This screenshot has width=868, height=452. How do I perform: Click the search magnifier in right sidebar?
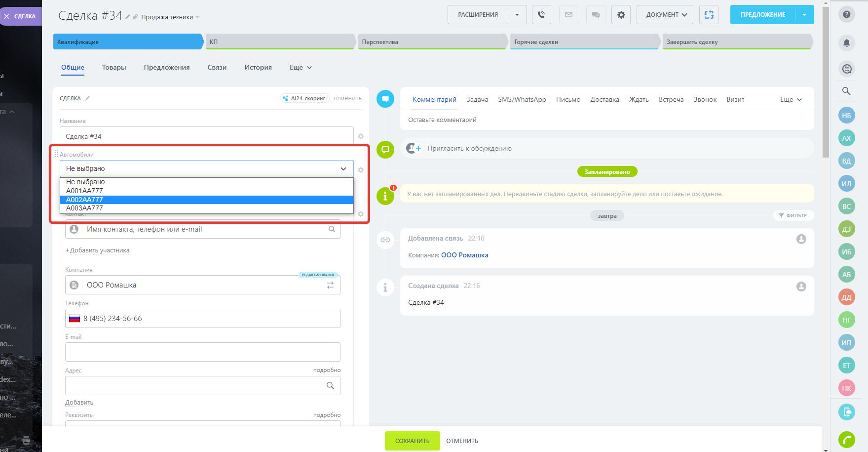[846, 91]
